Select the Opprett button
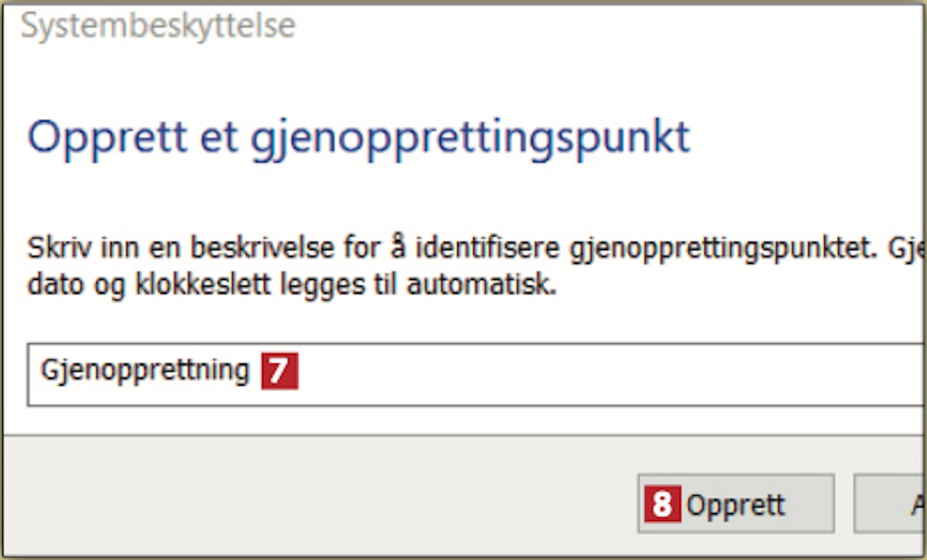 [736, 504]
